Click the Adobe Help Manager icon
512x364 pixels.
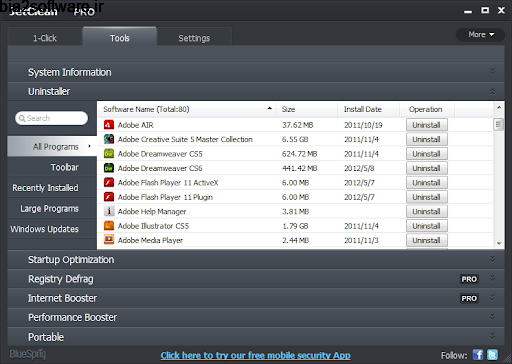click(109, 211)
